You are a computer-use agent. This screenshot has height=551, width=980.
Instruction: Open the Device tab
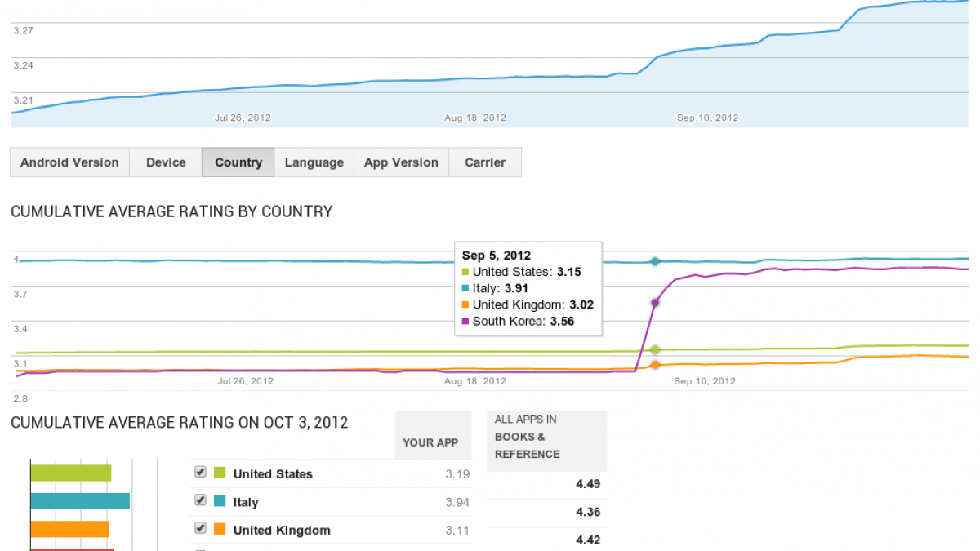coord(166,162)
